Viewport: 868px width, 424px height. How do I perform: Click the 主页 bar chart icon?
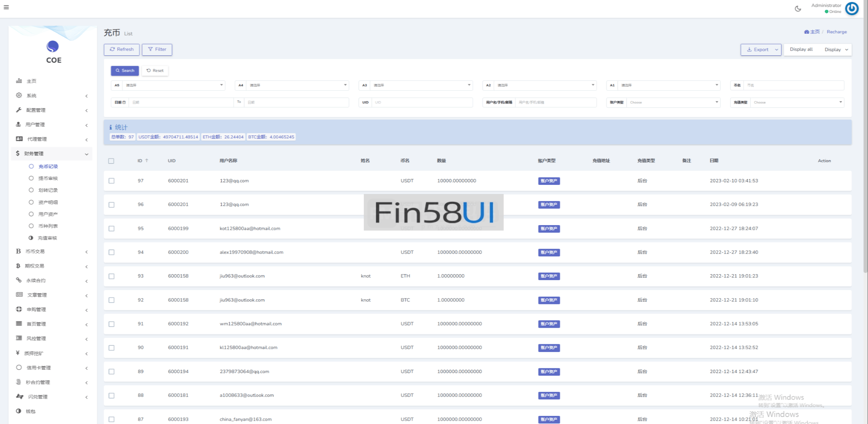click(19, 81)
